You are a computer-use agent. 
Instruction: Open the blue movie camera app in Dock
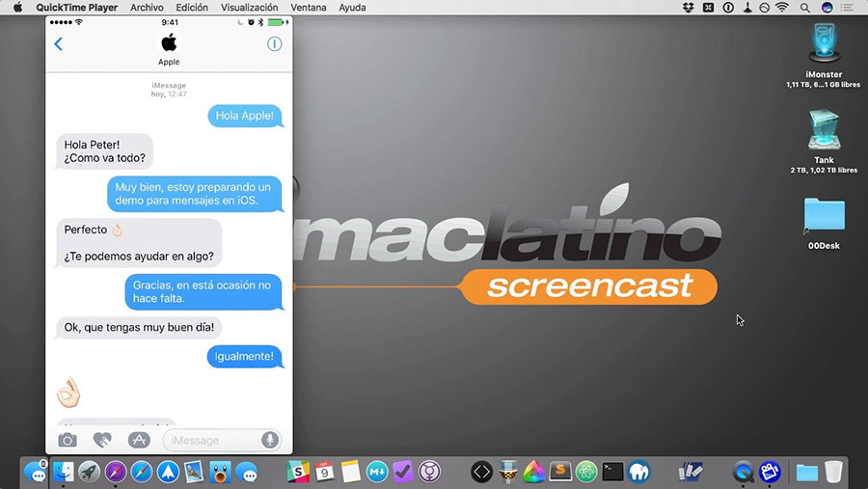(x=770, y=473)
